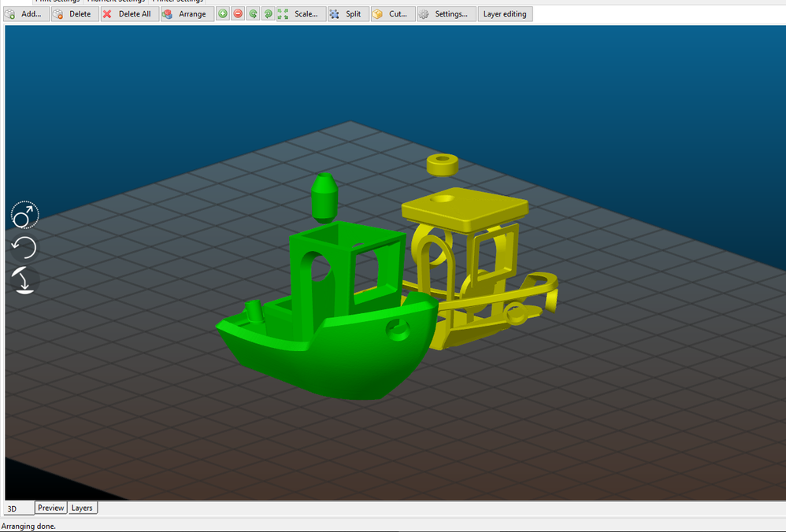
Task: Toggle the Layer editing button
Action: 505,14
